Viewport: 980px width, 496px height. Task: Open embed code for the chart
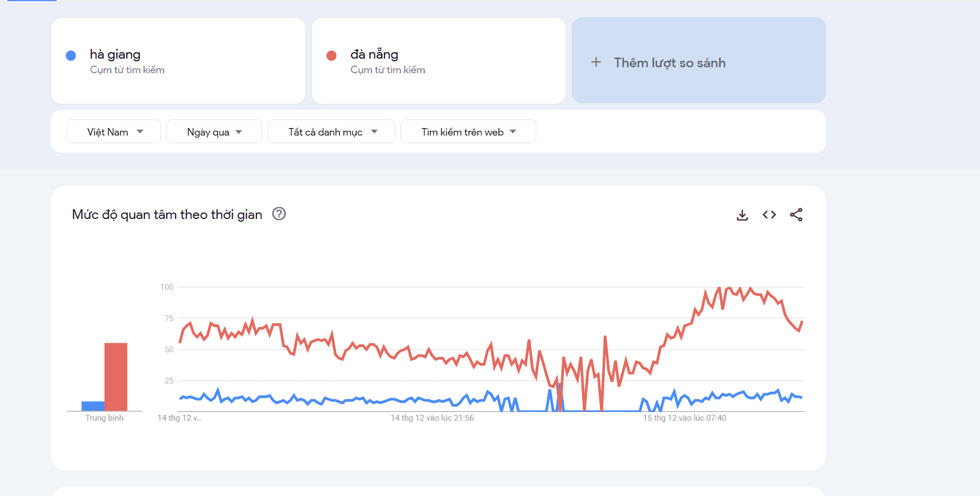769,215
